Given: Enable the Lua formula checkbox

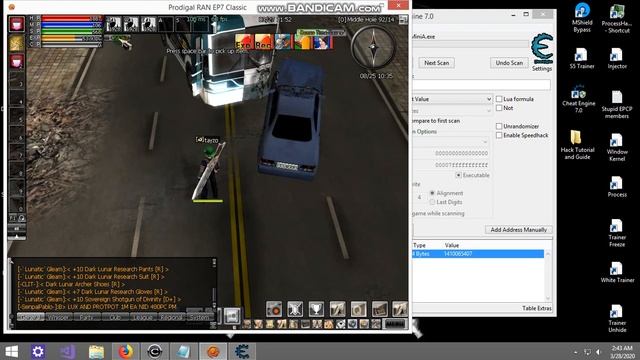Looking at the screenshot, I should 499,99.
